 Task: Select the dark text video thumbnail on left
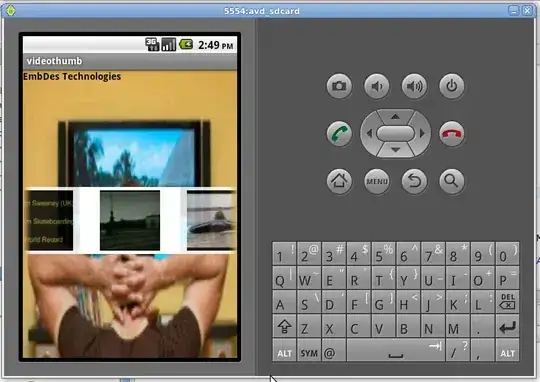click(x=48, y=220)
